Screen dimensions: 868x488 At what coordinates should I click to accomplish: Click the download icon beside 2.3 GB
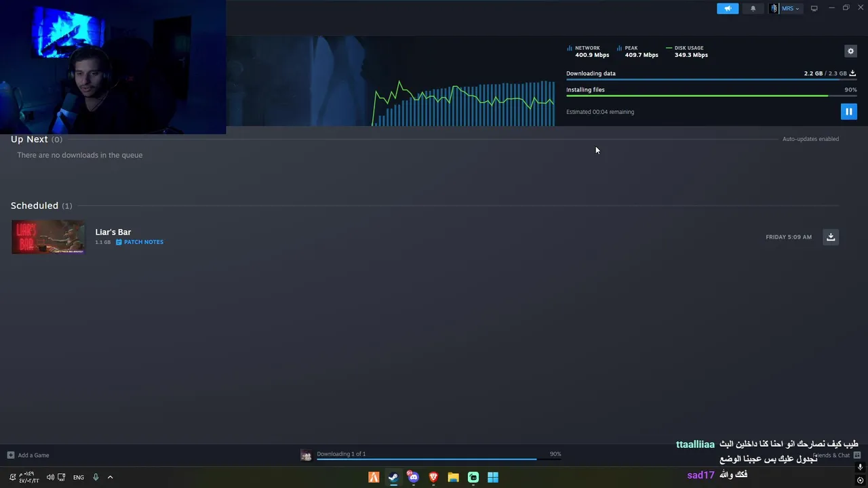pos(852,73)
